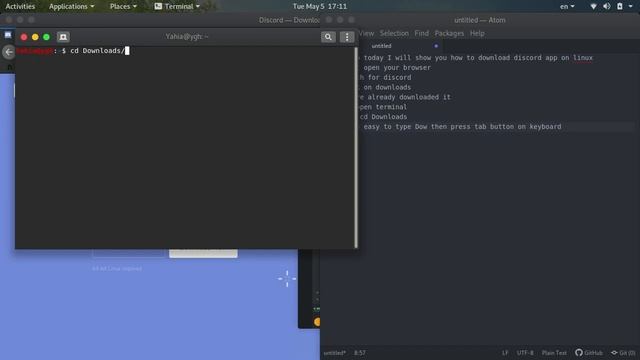This screenshot has height=360, width=640.
Task: Click the terminal title 'Yahia@ygt: ~'
Action: pyautogui.click(x=187, y=37)
